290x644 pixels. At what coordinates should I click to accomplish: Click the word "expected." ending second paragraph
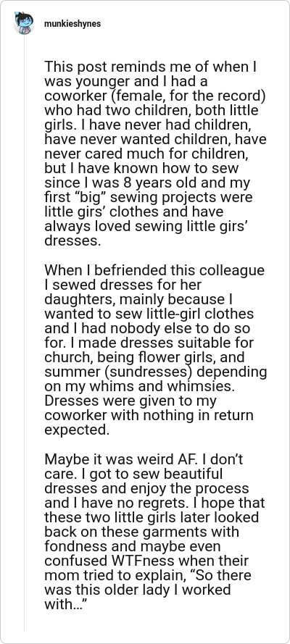(x=78, y=430)
